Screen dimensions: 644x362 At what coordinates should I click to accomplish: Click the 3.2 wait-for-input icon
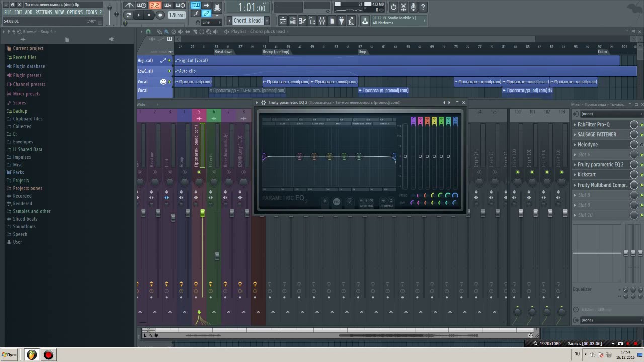click(155, 5)
